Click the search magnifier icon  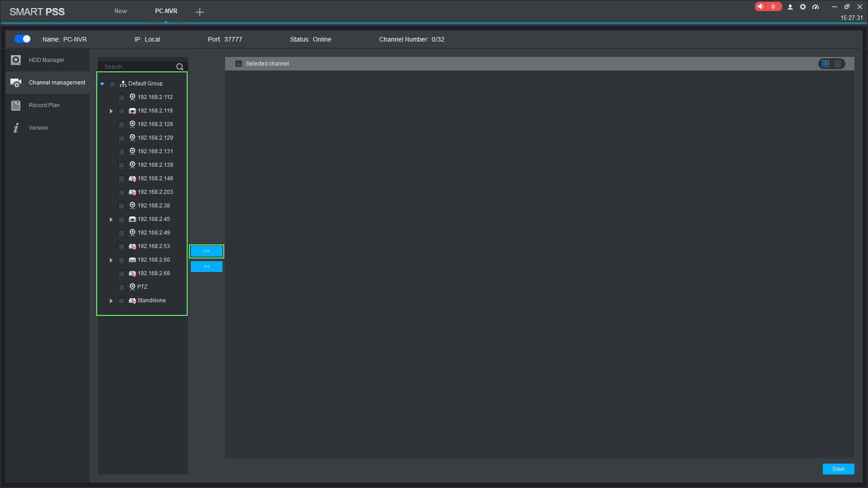180,67
